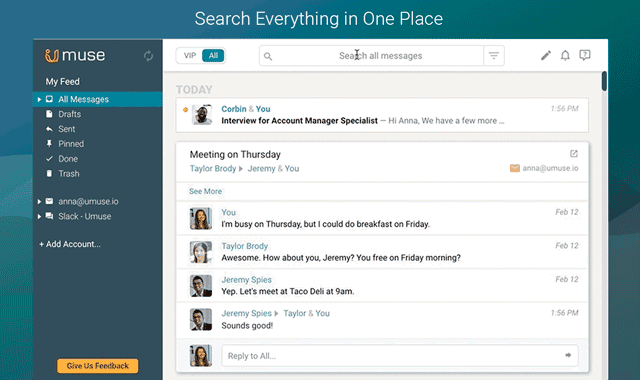Click the mail envelope icon beside anna@umuse.io in thread
This screenshot has width=640, height=380.
[514, 168]
